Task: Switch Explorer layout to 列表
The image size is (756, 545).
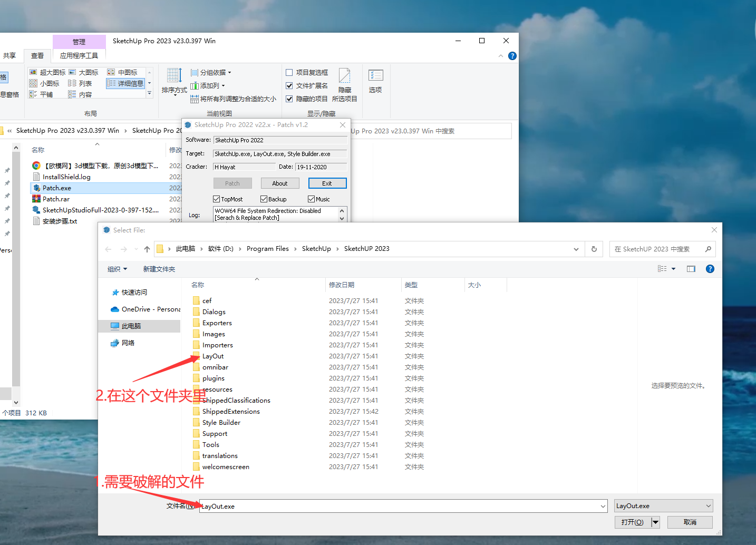Action: point(80,83)
